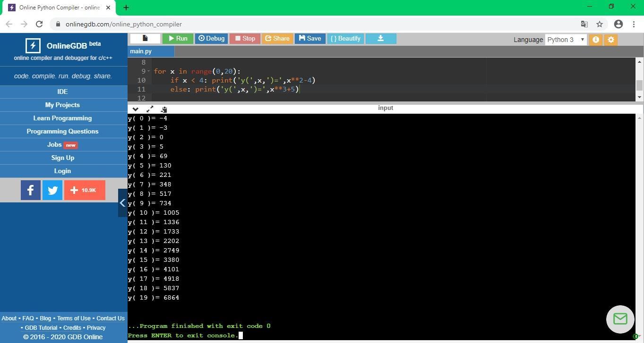Click the editor vertical scrollbar thumb
The width and height of the screenshot is (644, 343).
coord(639,85)
